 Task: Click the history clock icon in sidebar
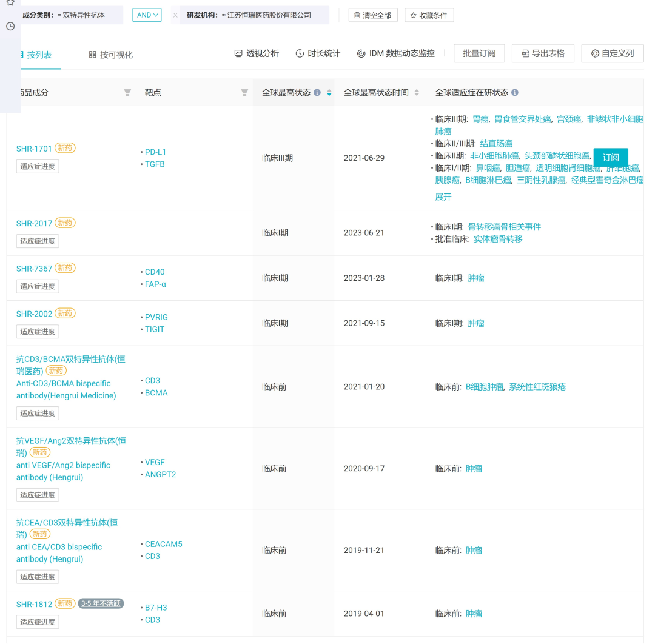tap(10, 26)
